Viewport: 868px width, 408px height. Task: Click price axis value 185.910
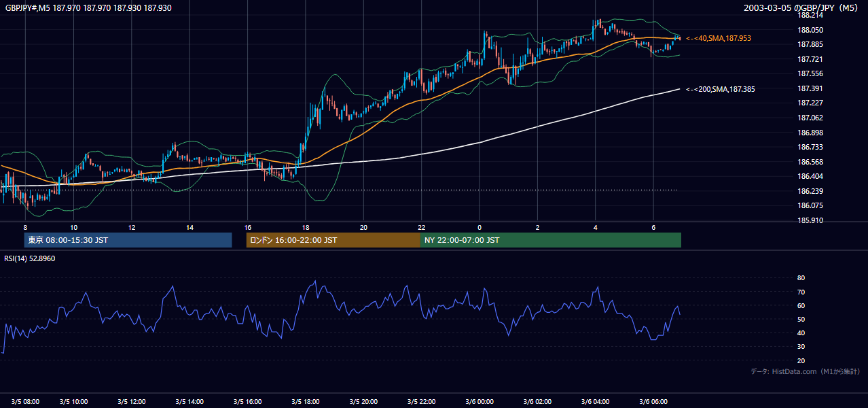(x=810, y=220)
